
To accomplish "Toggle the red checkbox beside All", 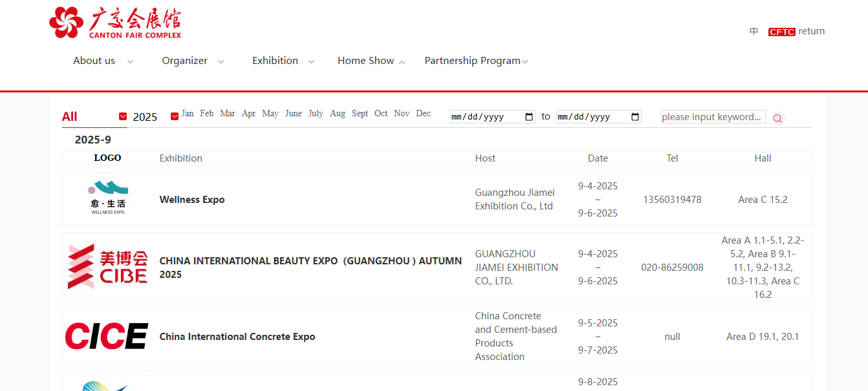I will click(122, 116).
